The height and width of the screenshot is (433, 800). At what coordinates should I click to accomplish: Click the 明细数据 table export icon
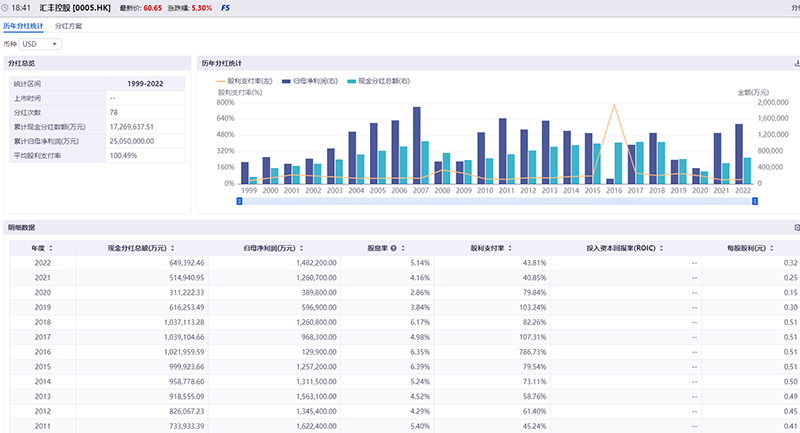tap(796, 228)
